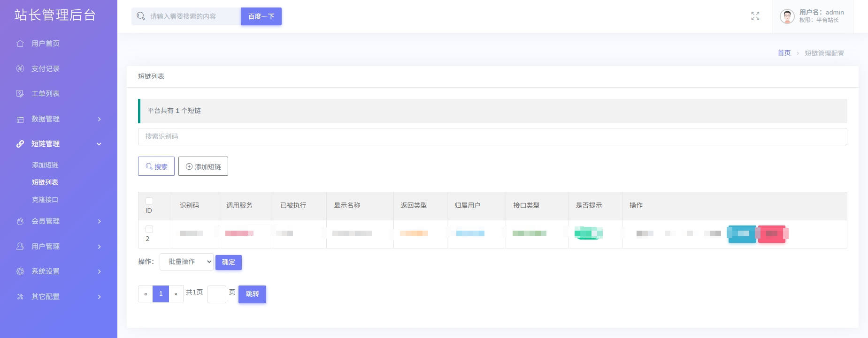Focus the page number jump input
The height and width of the screenshot is (338, 868).
pos(217,294)
